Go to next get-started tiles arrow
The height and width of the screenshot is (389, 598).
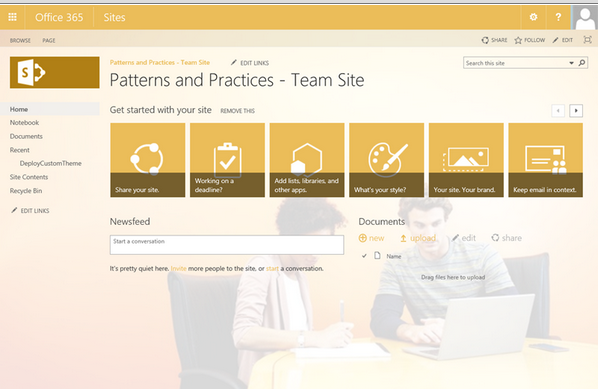click(576, 111)
